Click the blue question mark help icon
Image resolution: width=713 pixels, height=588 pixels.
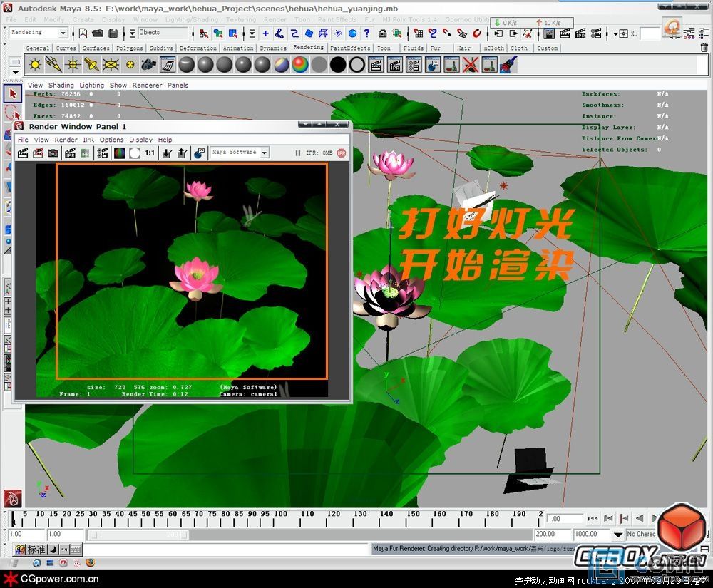coord(366,33)
